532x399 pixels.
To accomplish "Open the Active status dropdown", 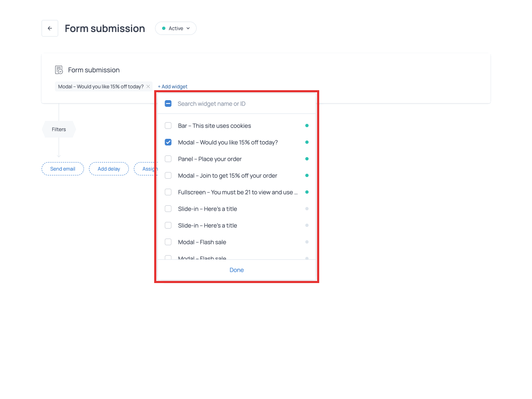I will click(175, 28).
